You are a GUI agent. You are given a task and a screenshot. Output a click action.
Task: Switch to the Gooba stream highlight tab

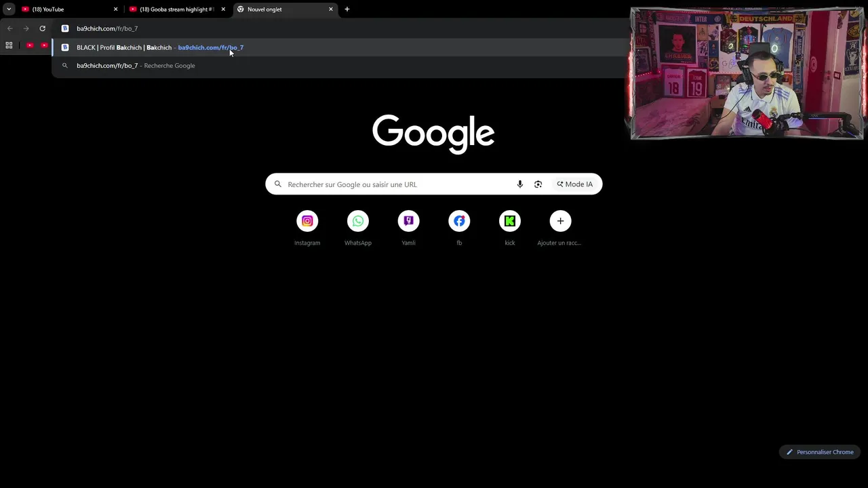tap(177, 9)
